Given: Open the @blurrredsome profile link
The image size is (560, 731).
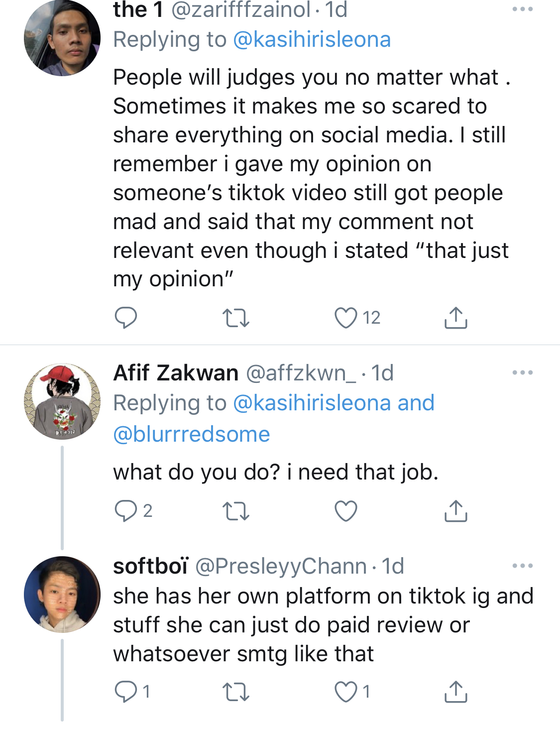Looking at the screenshot, I should (192, 434).
